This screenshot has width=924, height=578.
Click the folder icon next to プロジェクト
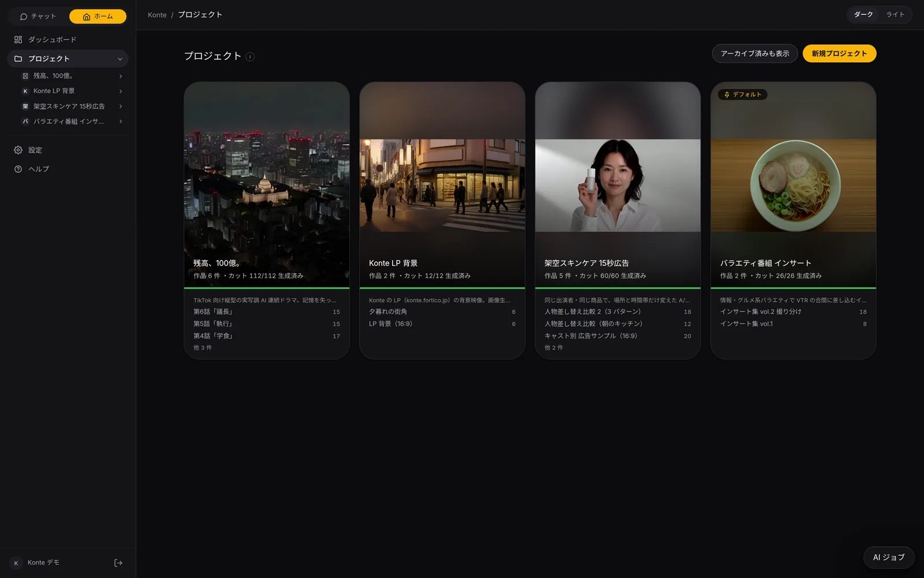(x=18, y=58)
